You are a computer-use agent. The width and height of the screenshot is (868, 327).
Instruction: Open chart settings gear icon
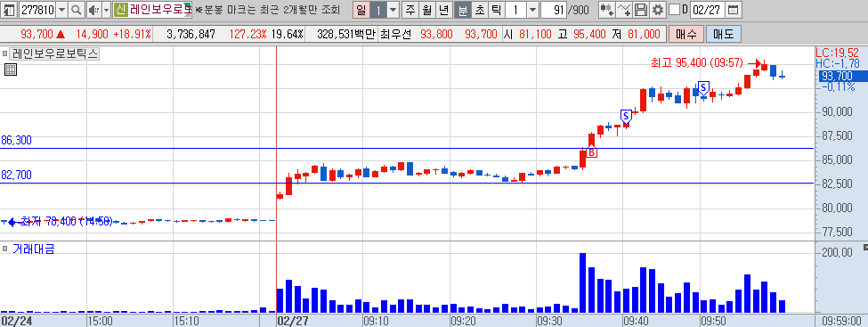click(657, 10)
